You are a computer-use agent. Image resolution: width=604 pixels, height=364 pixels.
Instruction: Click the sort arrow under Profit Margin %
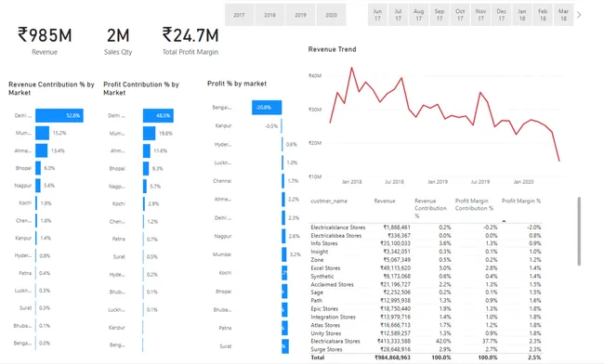pos(504,221)
